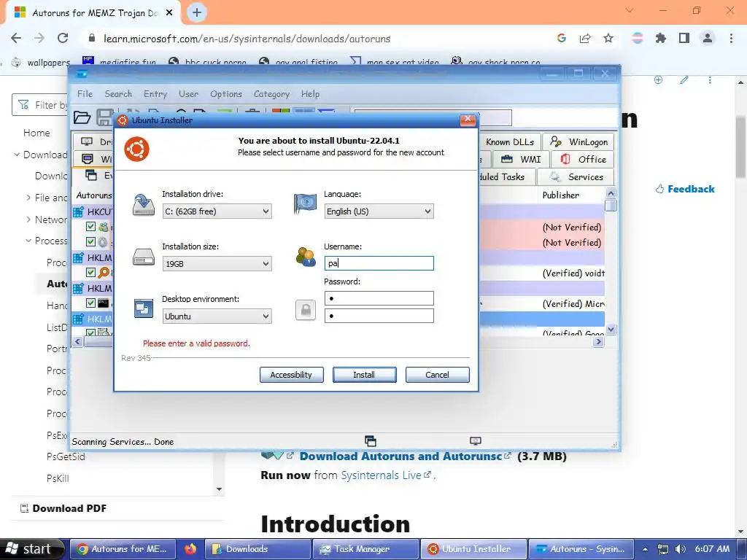The image size is (747, 560).
Task: Open Sysinternals Live link
Action: 382,475
